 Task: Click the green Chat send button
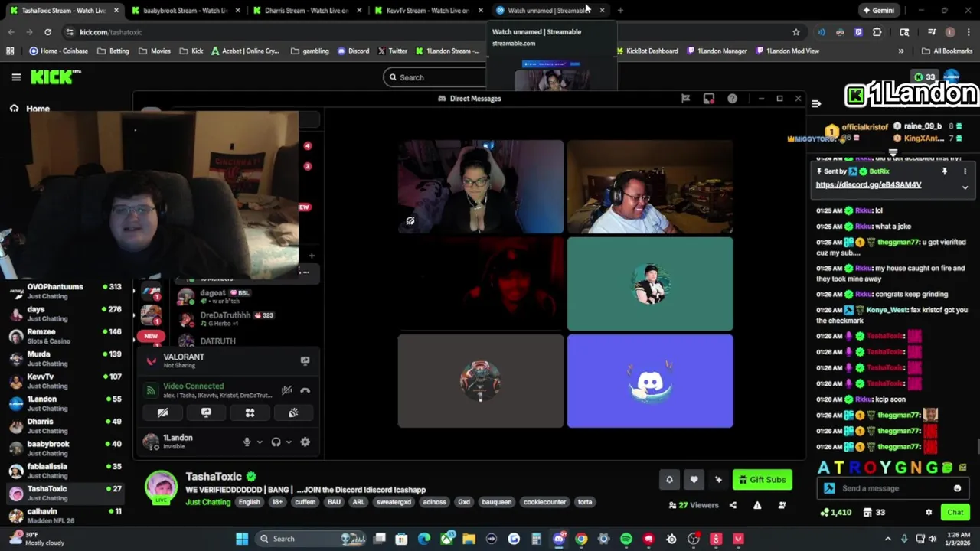pyautogui.click(x=955, y=512)
